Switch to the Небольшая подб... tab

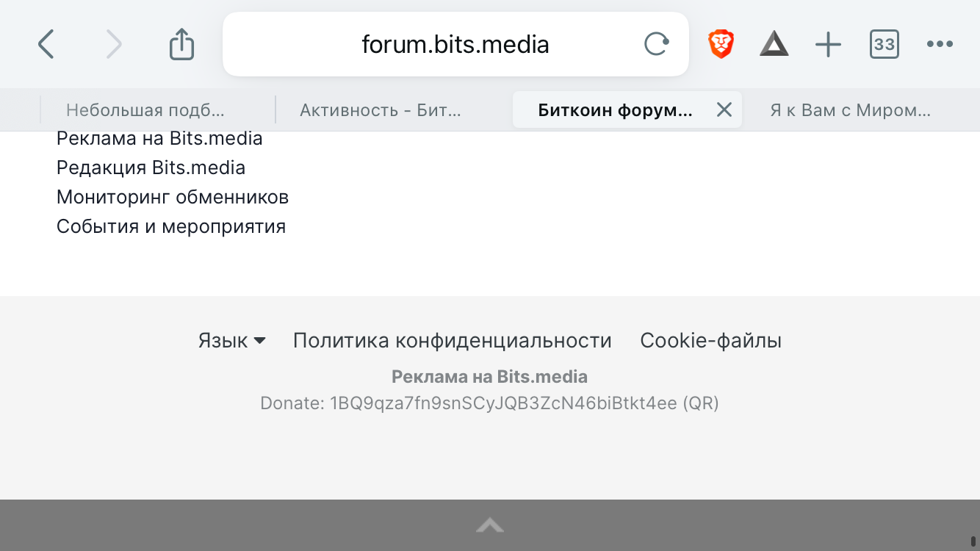(145, 110)
